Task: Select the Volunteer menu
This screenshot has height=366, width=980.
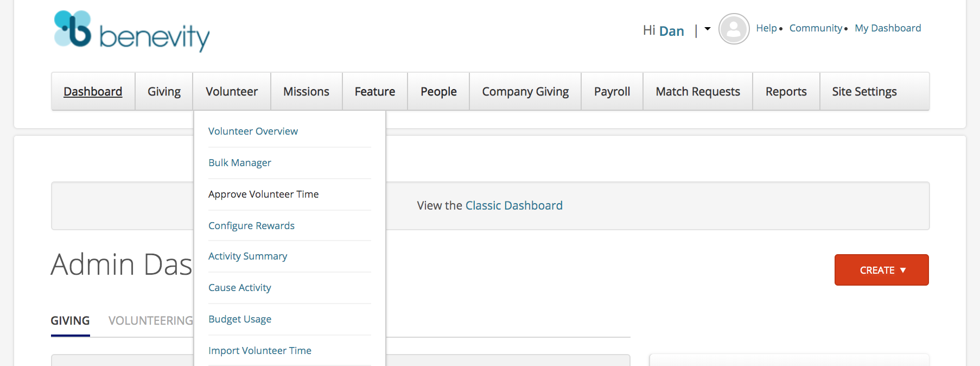Action: (232, 91)
